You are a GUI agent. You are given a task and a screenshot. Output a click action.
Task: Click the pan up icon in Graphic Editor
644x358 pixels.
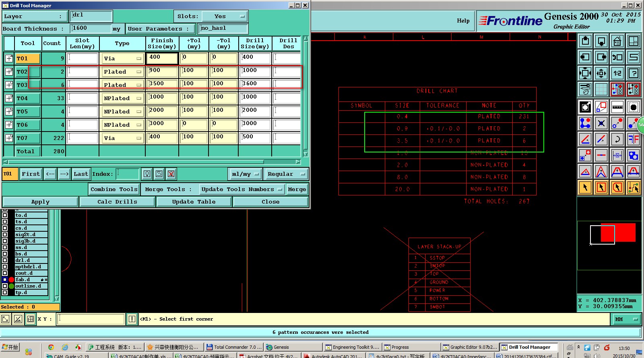(585, 41)
